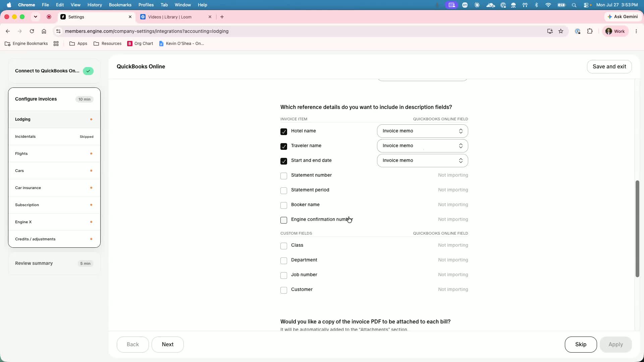Click the Chrome back arrow
Screen dimensions: 644x362
click(x=8, y=31)
